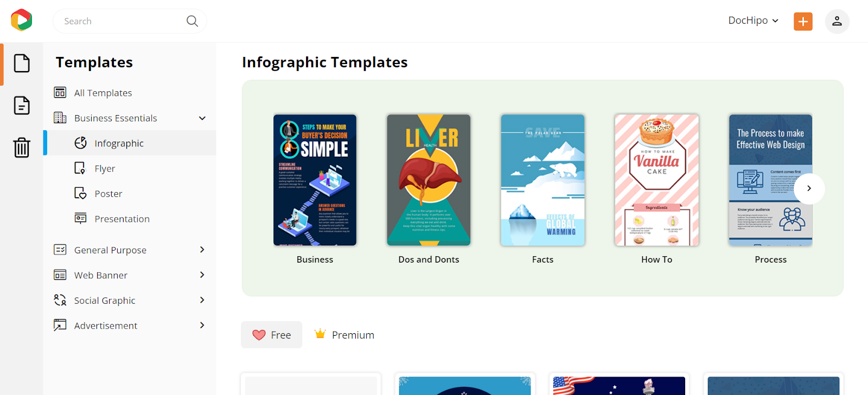Expand the Advertisement chevron
The height and width of the screenshot is (395, 868).
point(202,325)
